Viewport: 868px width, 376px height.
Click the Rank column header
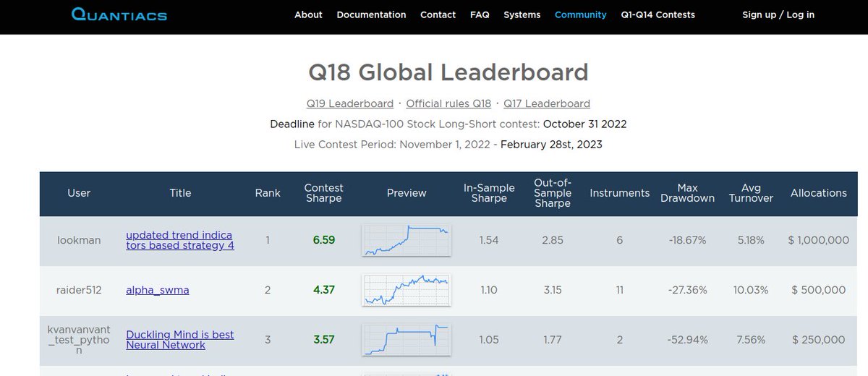(x=268, y=193)
